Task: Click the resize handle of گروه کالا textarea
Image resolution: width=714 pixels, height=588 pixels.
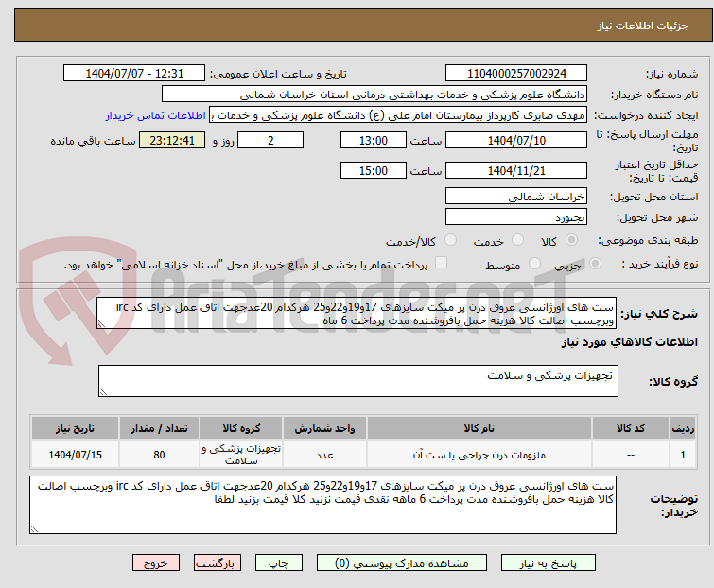Action: [x=103, y=392]
